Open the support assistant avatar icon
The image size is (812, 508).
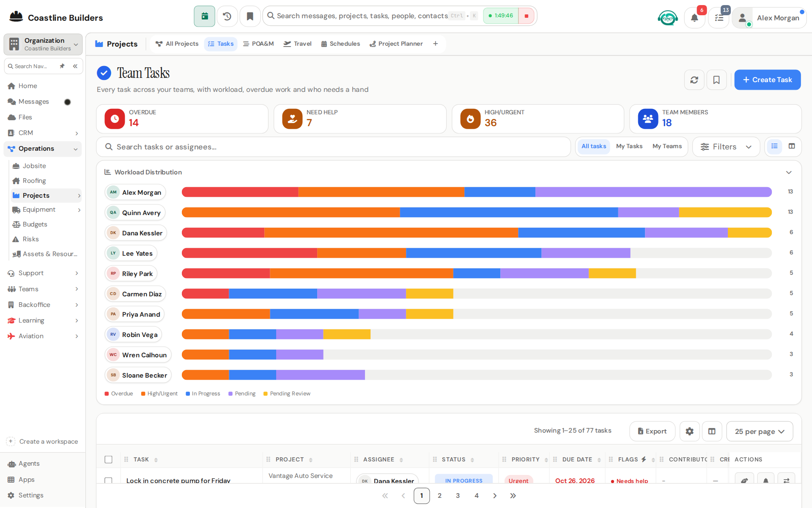[x=668, y=18]
